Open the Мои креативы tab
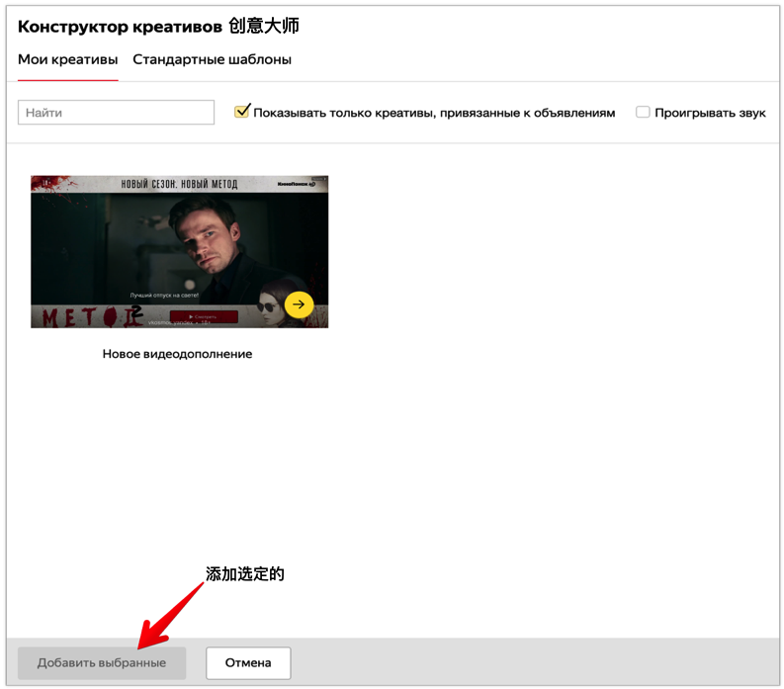Viewport: 784px width, 689px height. [67, 59]
